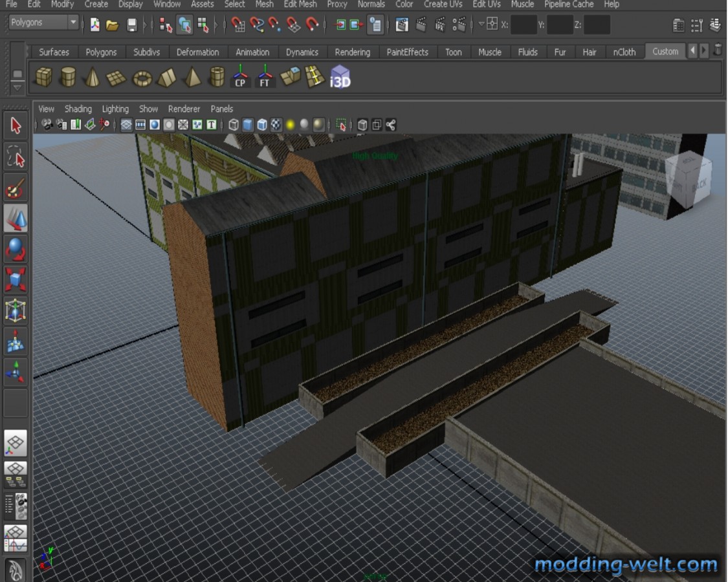This screenshot has width=728, height=582.
Task: Click the Save Scene disk icon
Action: click(x=132, y=25)
